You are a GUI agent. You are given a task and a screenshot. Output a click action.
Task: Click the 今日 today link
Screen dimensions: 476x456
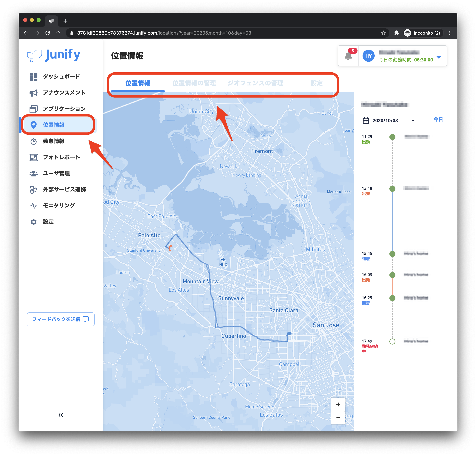pos(438,120)
